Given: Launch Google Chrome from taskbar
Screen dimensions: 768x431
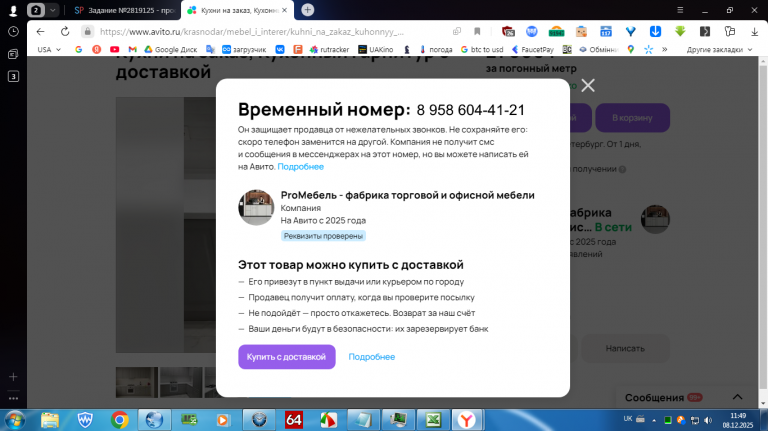Looking at the screenshot, I should 120,420.
